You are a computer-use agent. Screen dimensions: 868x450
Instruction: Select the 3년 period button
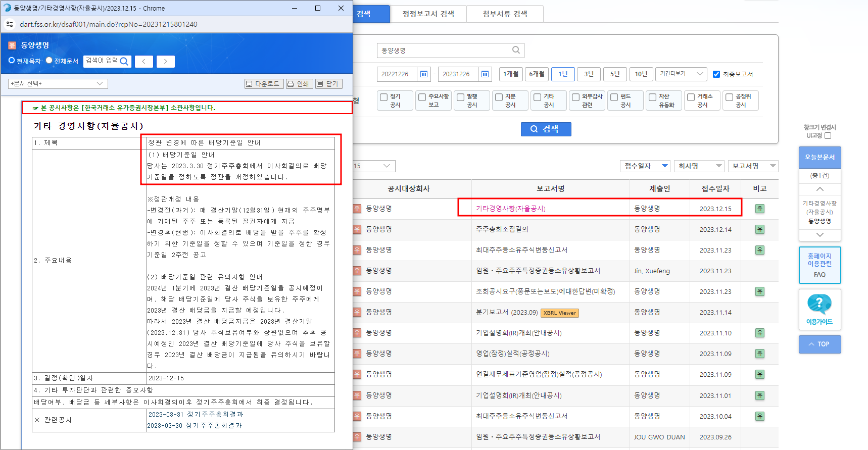[589, 74]
